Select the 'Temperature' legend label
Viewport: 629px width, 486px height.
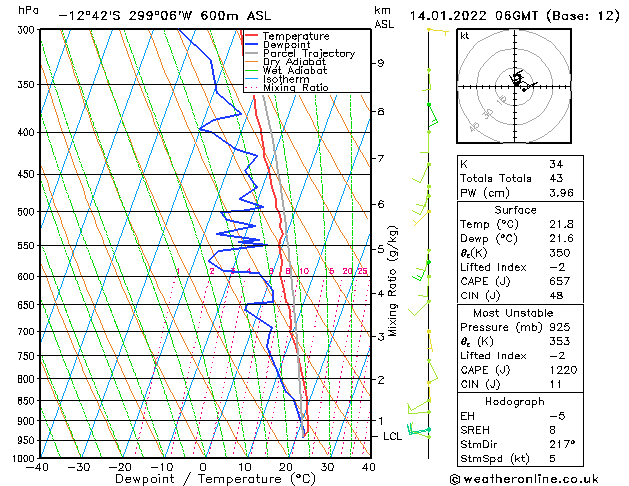coord(296,36)
